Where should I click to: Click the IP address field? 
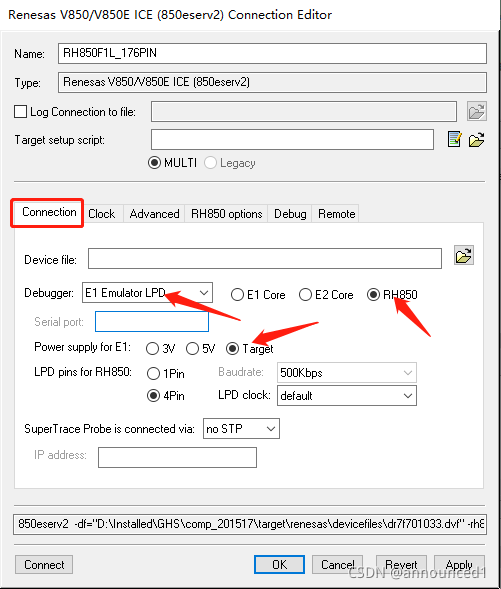pos(177,457)
